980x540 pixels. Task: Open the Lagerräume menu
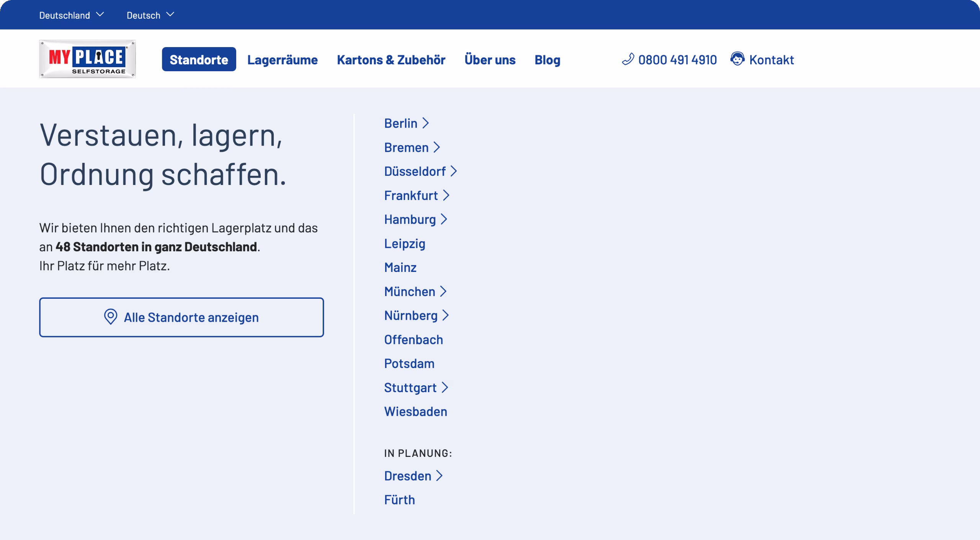283,59
